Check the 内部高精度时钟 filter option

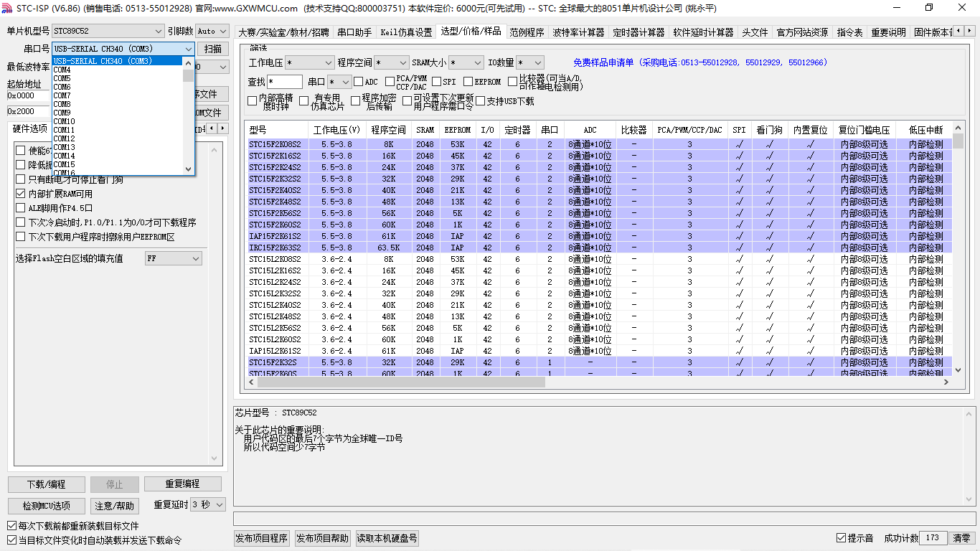[x=252, y=101]
